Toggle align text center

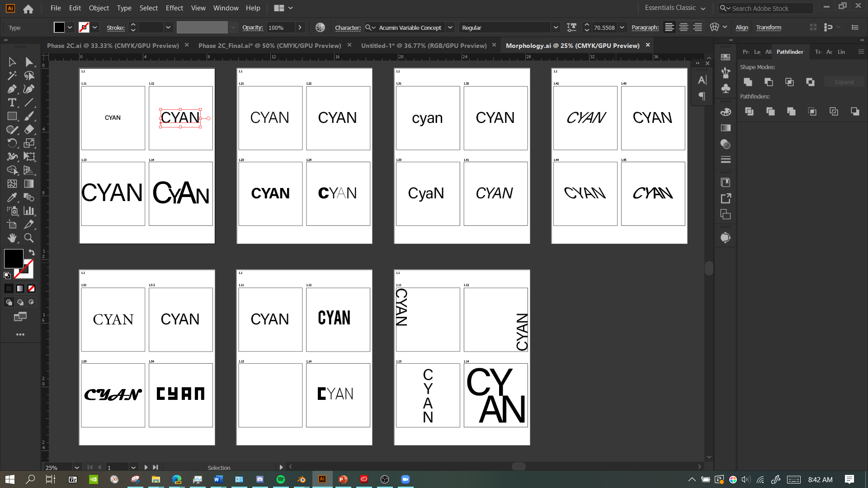pyautogui.click(x=684, y=28)
